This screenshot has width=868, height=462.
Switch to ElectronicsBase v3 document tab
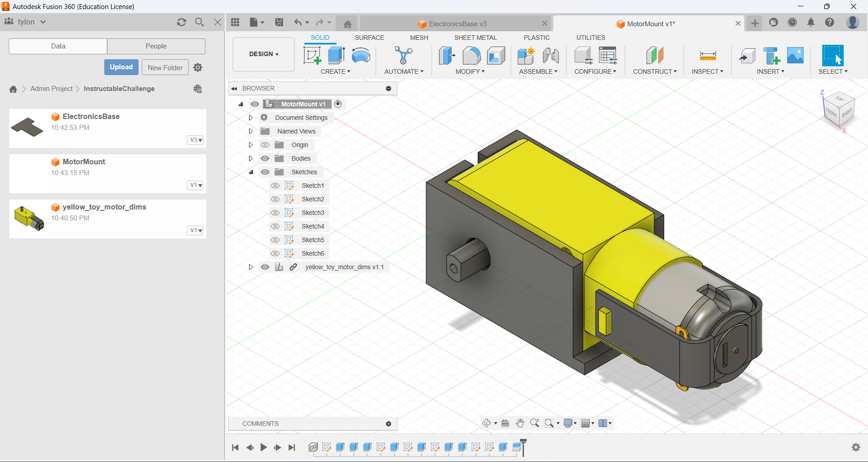click(457, 24)
